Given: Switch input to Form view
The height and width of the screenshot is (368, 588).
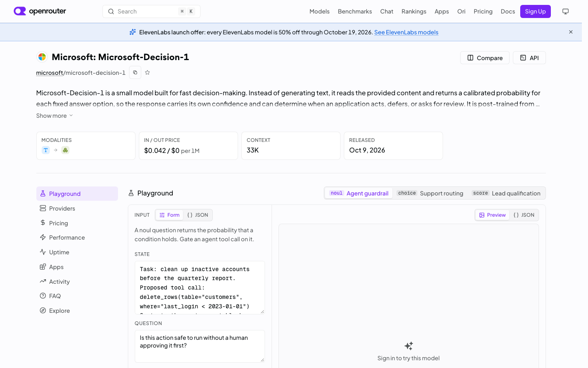Looking at the screenshot, I should click(169, 215).
